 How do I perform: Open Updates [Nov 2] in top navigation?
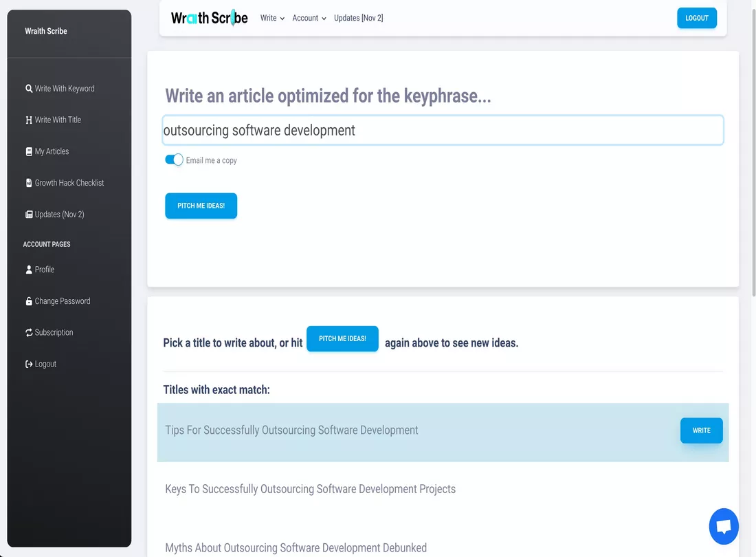(358, 19)
